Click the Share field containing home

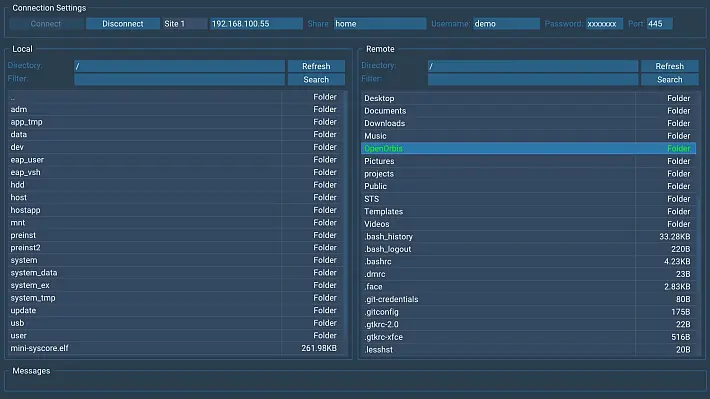[x=380, y=24]
